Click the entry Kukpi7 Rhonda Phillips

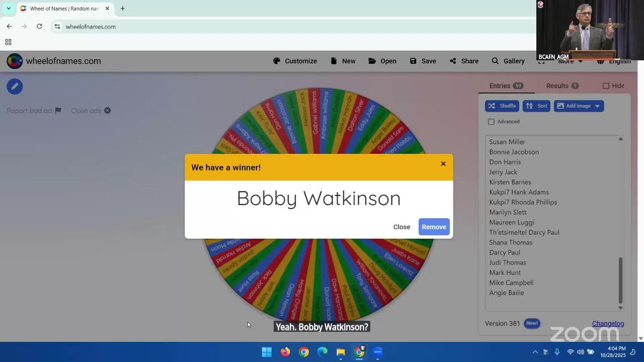pos(523,202)
